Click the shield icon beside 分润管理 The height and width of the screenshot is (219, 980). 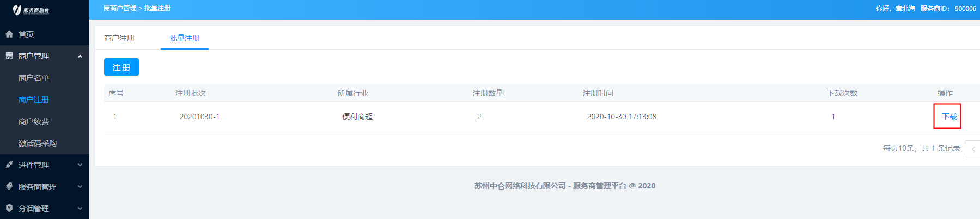9,209
